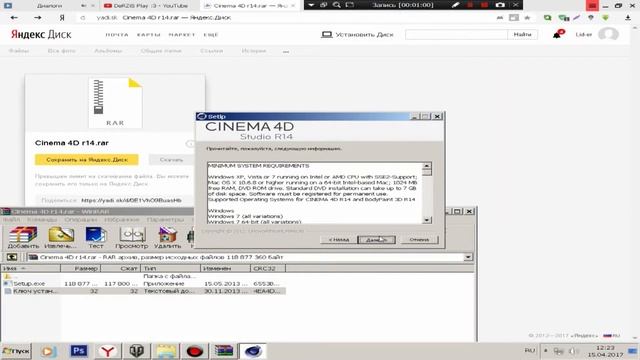
Task: Open the Yandex Browser taskbar icon
Action: pos(107,351)
